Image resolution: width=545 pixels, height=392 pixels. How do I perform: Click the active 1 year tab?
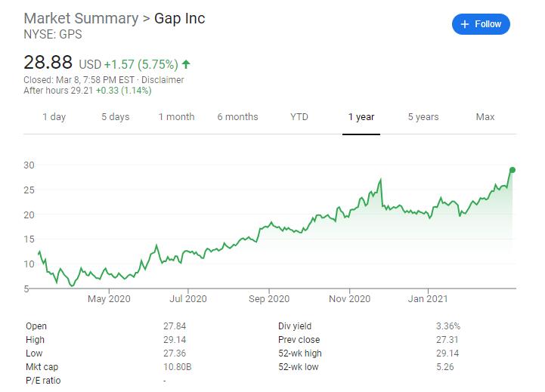(x=361, y=117)
